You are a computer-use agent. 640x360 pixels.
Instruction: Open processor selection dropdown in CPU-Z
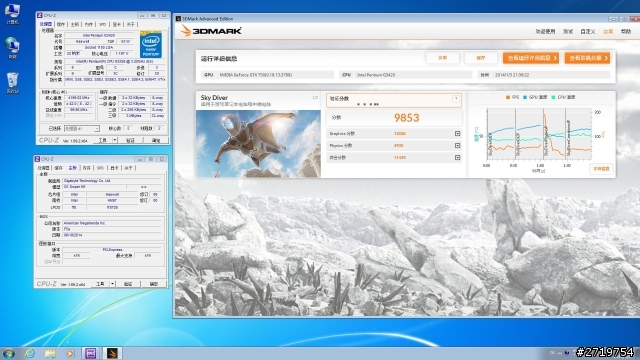coord(82,129)
